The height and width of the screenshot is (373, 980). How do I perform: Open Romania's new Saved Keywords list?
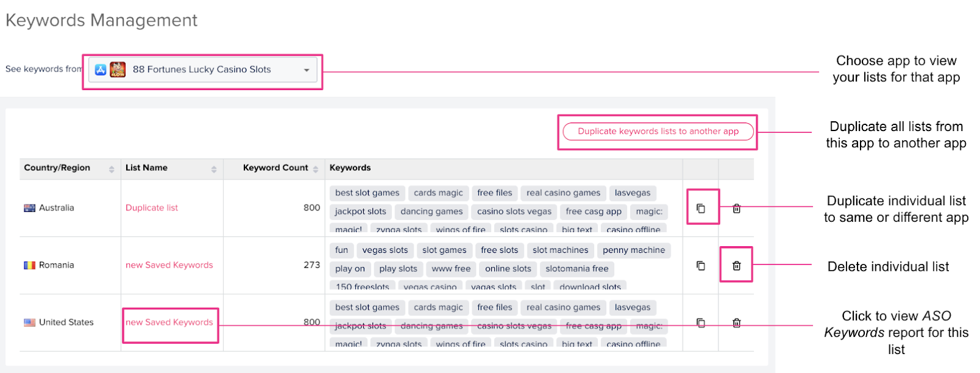click(x=169, y=265)
